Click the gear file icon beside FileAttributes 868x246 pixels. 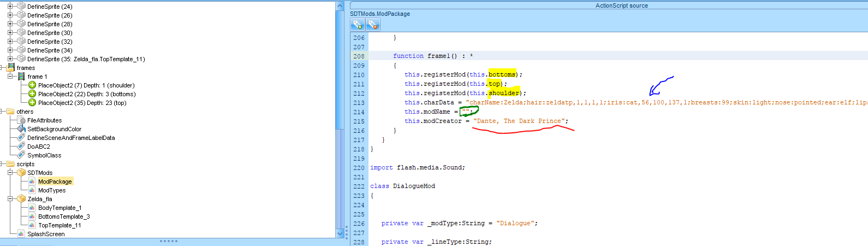(21, 120)
